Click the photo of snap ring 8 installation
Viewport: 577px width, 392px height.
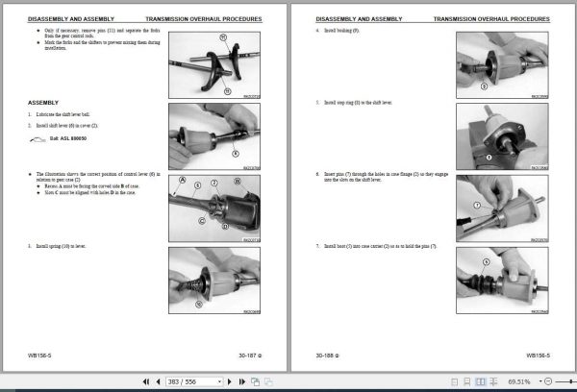502,136
